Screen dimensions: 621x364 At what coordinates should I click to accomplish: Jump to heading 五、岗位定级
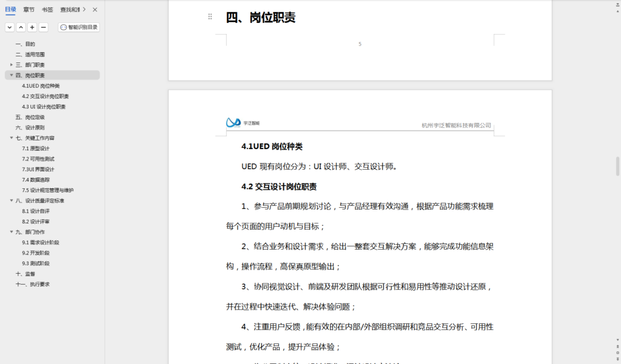point(30,117)
